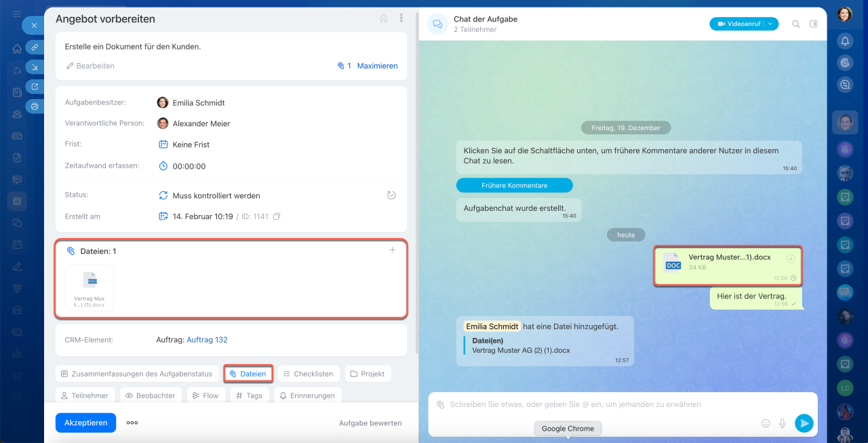Record a voice message with the microphone icon
868x443 pixels.
click(783, 423)
